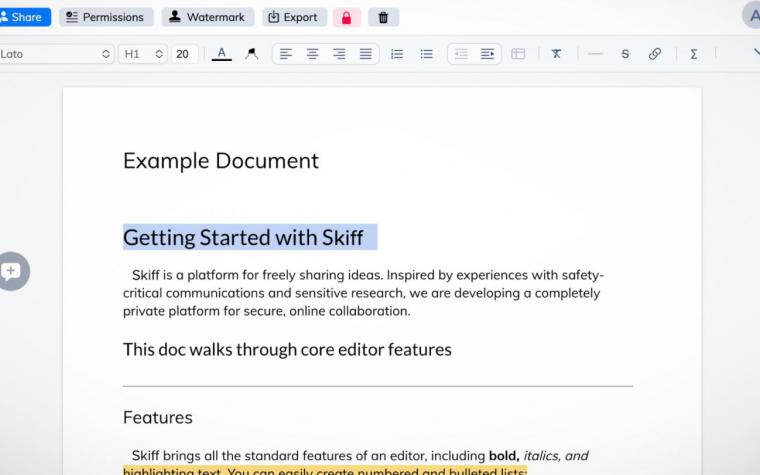The width and height of the screenshot is (760, 475).
Task: Insert a table
Action: (x=518, y=54)
